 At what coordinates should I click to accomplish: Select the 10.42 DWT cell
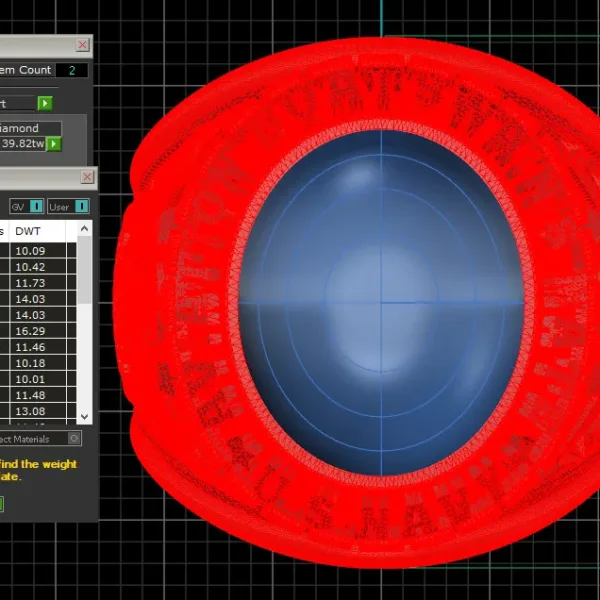click(38, 267)
